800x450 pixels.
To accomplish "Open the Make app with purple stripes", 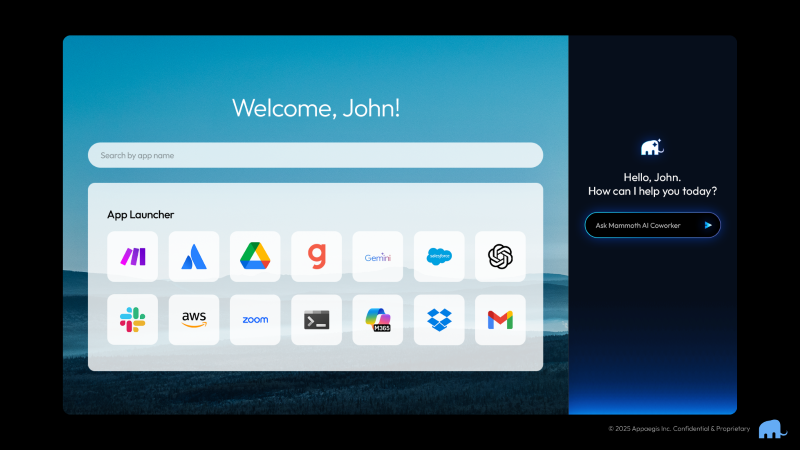I will [132, 257].
